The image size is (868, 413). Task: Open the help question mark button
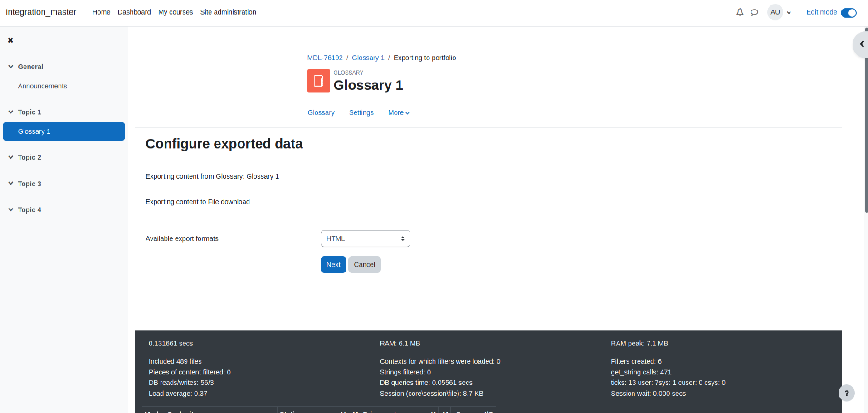(846, 393)
